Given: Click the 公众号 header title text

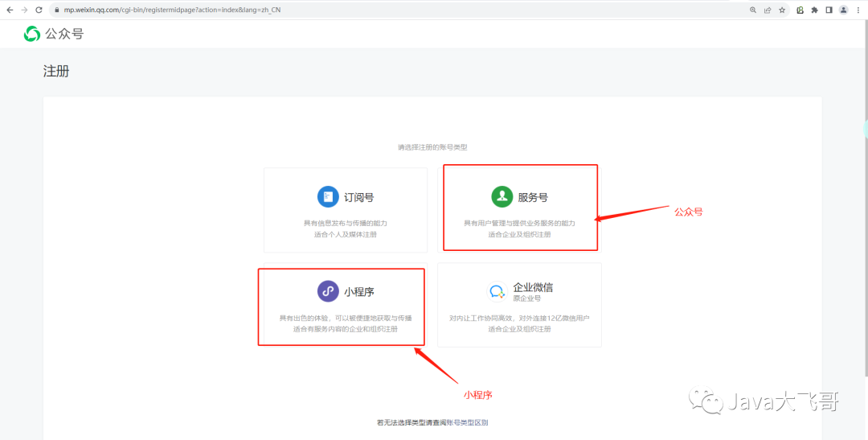Looking at the screenshot, I should 64,35.
